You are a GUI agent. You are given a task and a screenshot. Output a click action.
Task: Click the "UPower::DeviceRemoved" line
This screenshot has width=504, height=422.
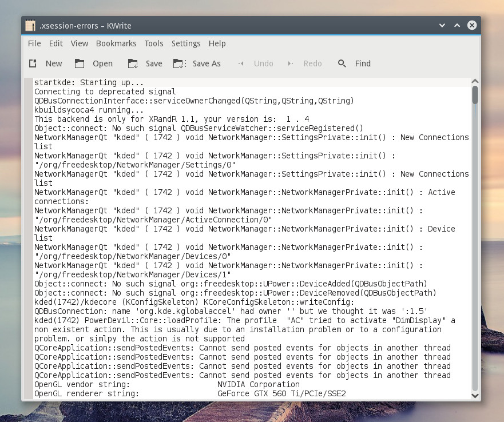click(x=235, y=293)
